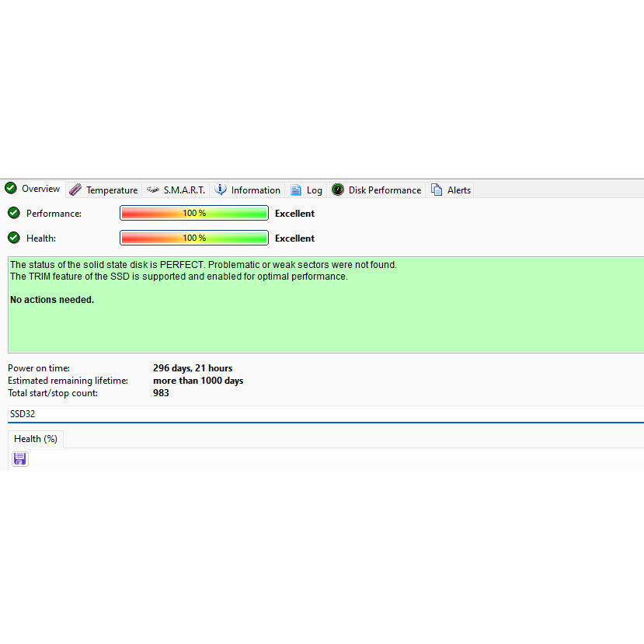Image resolution: width=644 pixels, height=644 pixels.
Task: Click the Performance 100% progress bar
Action: (194, 213)
